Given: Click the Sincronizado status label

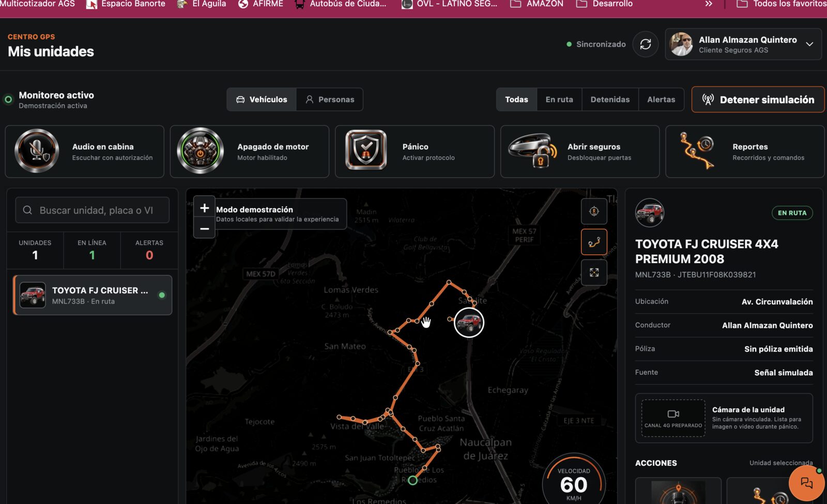Looking at the screenshot, I should [x=596, y=44].
